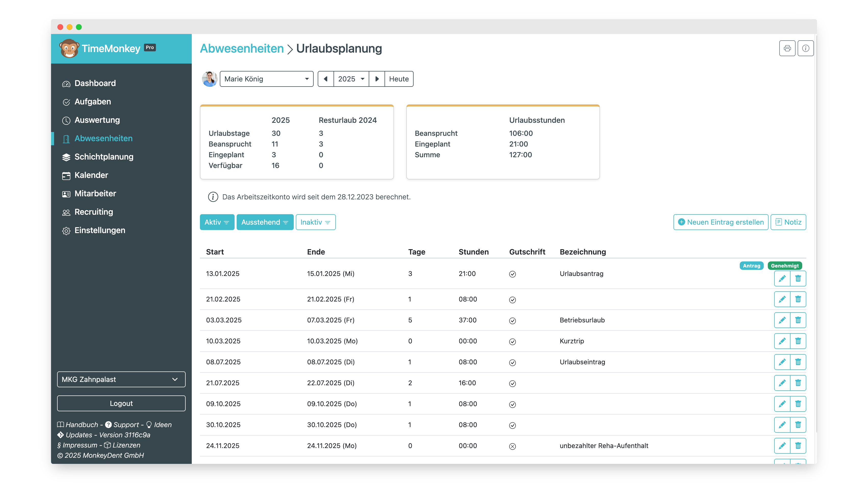Viewport: 868px width, 483px height.
Task: Click Neuen Eintrag erstellen button
Action: tap(720, 222)
